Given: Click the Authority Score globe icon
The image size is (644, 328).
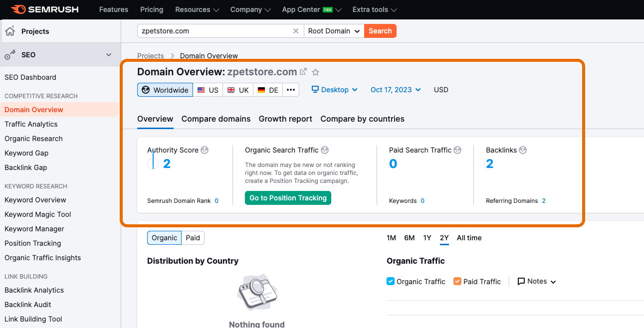Looking at the screenshot, I should 205,150.
